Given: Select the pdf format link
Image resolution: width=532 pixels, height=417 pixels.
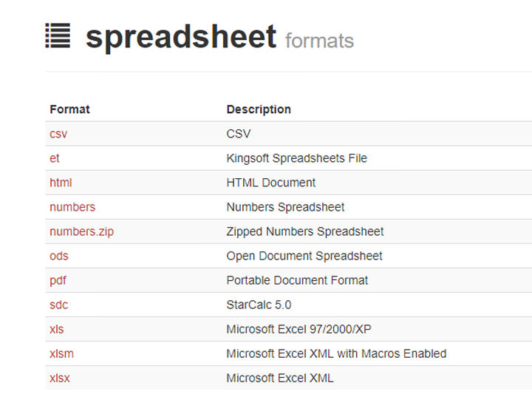Looking at the screenshot, I should pyautogui.click(x=58, y=280).
